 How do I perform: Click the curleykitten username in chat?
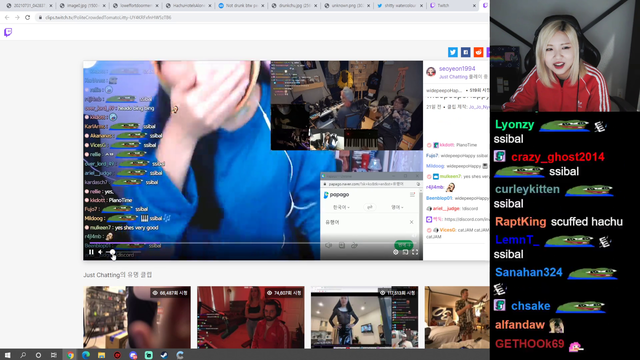pyautogui.click(x=527, y=189)
